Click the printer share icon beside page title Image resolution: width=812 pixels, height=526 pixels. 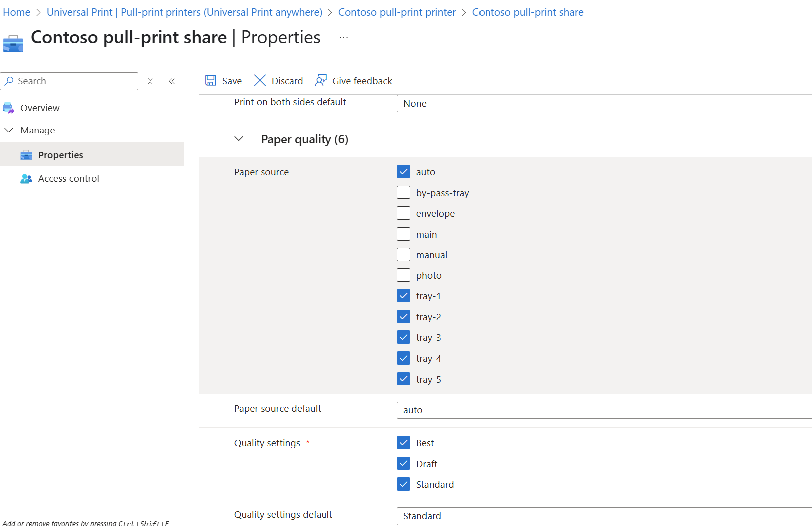(13, 43)
